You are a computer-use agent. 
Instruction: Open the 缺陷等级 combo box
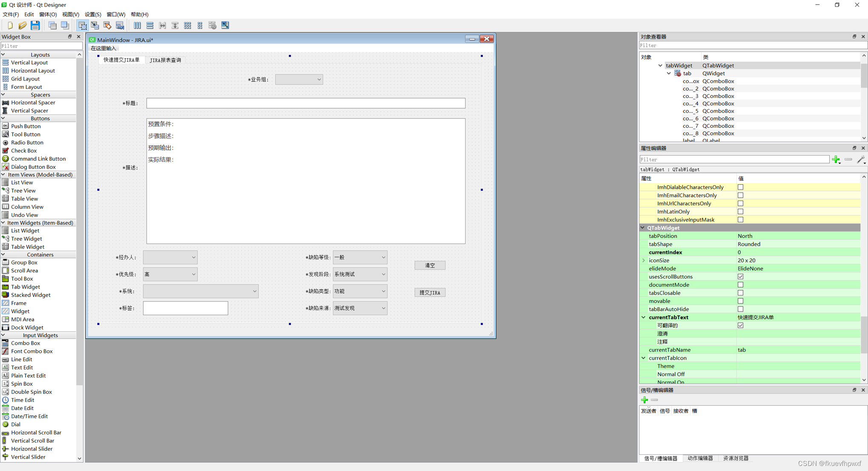pos(360,257)
